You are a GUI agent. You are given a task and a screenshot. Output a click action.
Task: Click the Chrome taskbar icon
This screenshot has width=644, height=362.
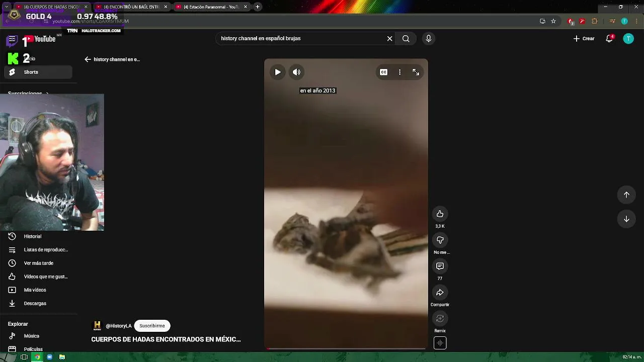coord(37,357)
